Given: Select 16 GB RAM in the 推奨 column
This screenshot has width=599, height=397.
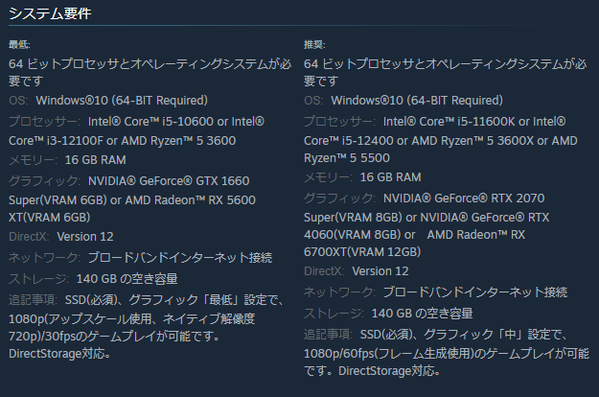Looking at the screenshot, I should [391, 177].
